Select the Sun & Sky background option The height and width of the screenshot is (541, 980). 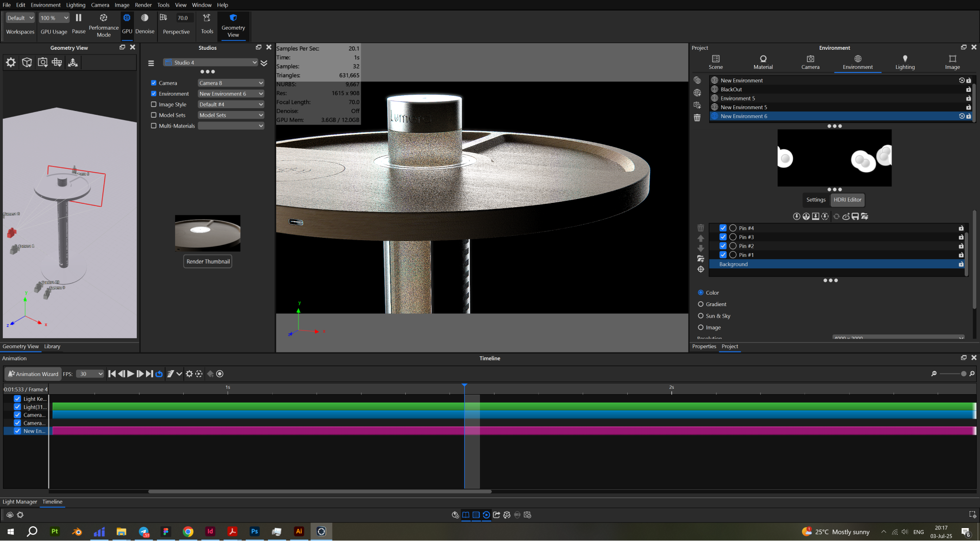[x=701, y=316]
